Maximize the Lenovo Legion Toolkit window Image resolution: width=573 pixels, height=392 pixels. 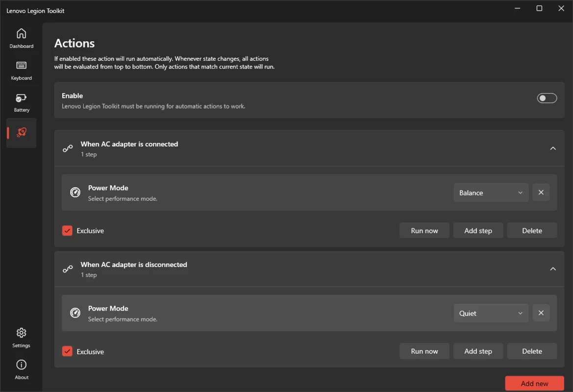pos(539,8)
